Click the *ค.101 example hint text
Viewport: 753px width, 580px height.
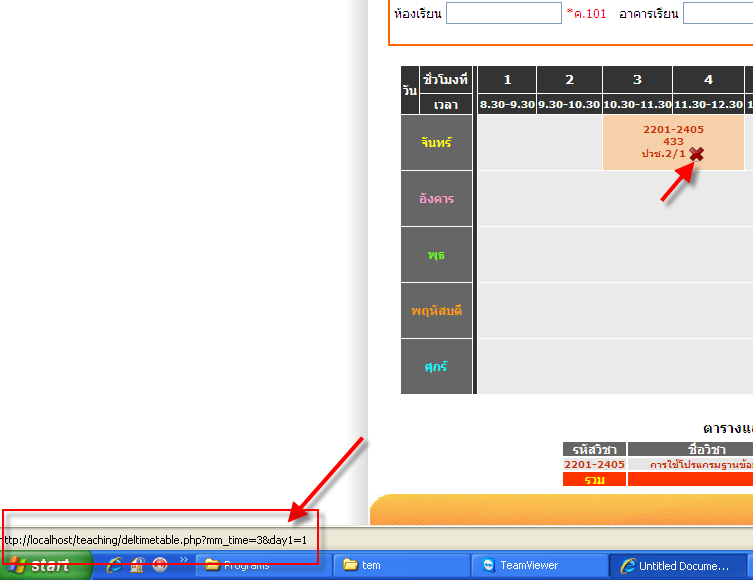(586, 13)
